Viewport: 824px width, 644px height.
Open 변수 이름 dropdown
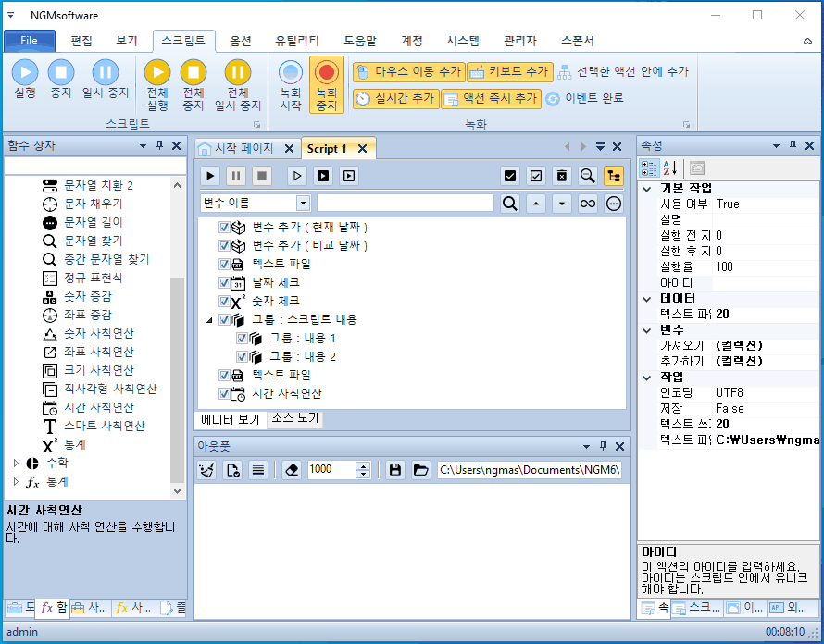304,204
